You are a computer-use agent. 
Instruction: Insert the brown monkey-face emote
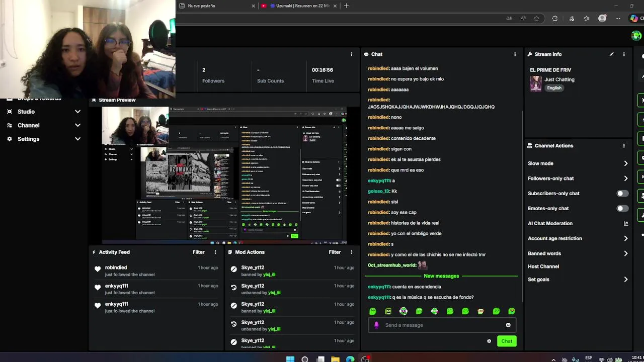coord(480,311)
